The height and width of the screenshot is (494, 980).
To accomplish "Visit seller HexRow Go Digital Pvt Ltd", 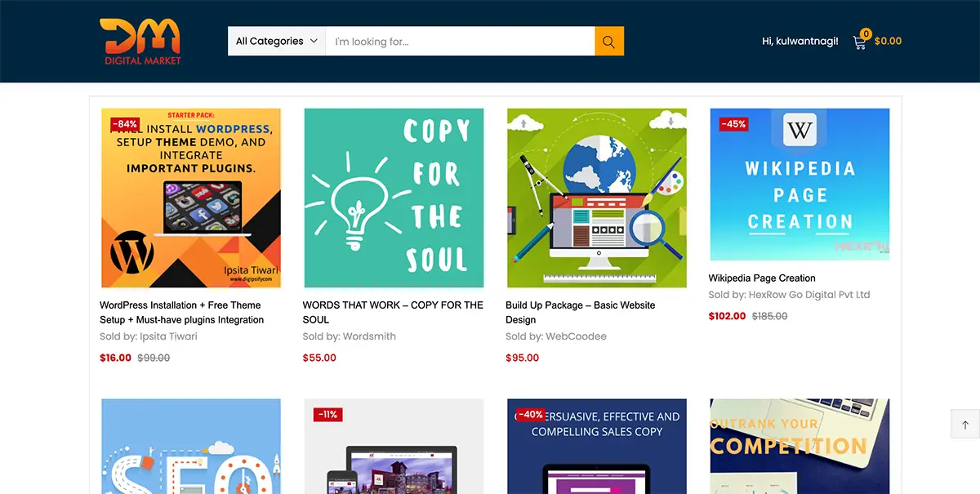I will click(809, 295).
